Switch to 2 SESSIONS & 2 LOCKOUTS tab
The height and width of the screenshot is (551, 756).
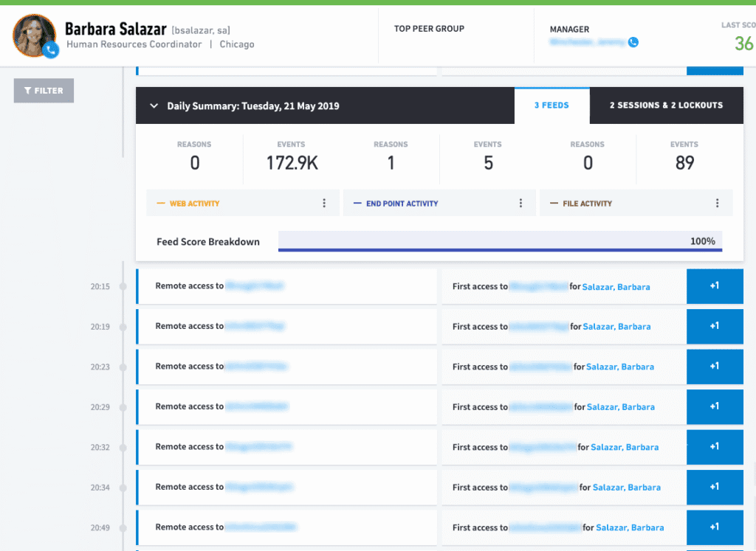667,105
